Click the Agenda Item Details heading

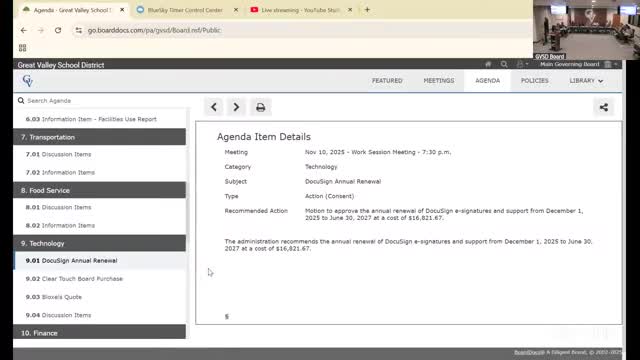[x=264, y=137]
